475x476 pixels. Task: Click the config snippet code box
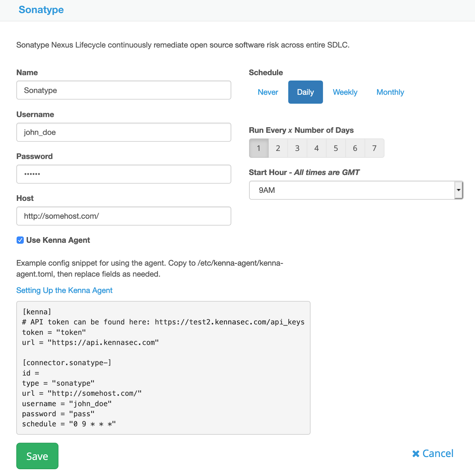click(163, 368)
